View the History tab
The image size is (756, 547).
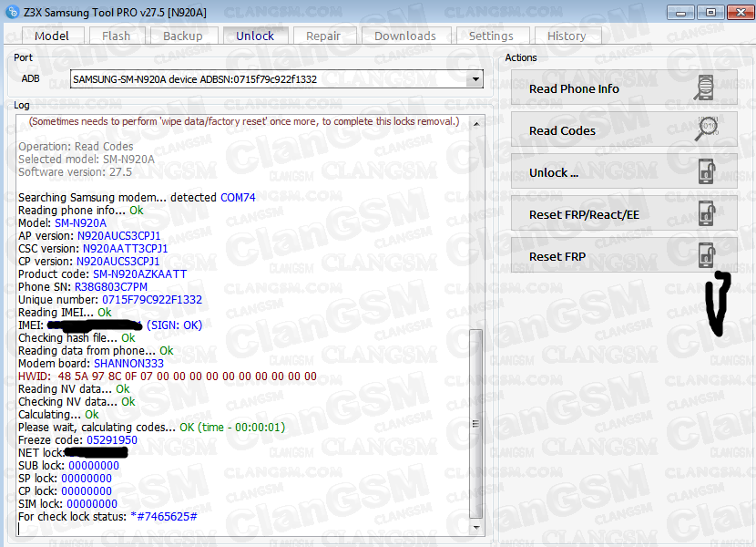(x=567, y=36)
